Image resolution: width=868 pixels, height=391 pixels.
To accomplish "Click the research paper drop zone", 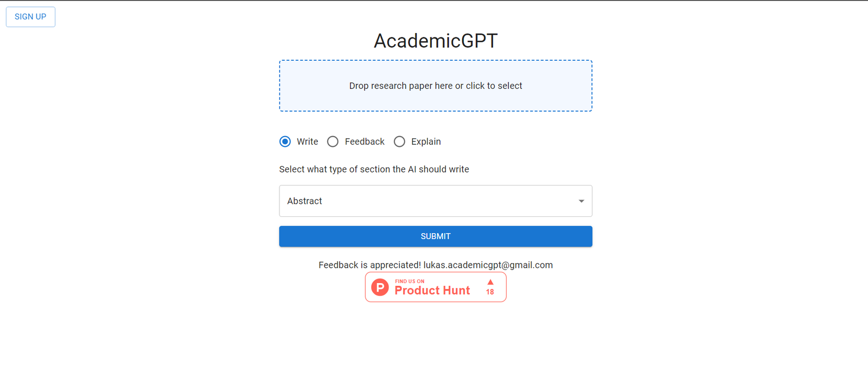I will [x=436, y=86].
